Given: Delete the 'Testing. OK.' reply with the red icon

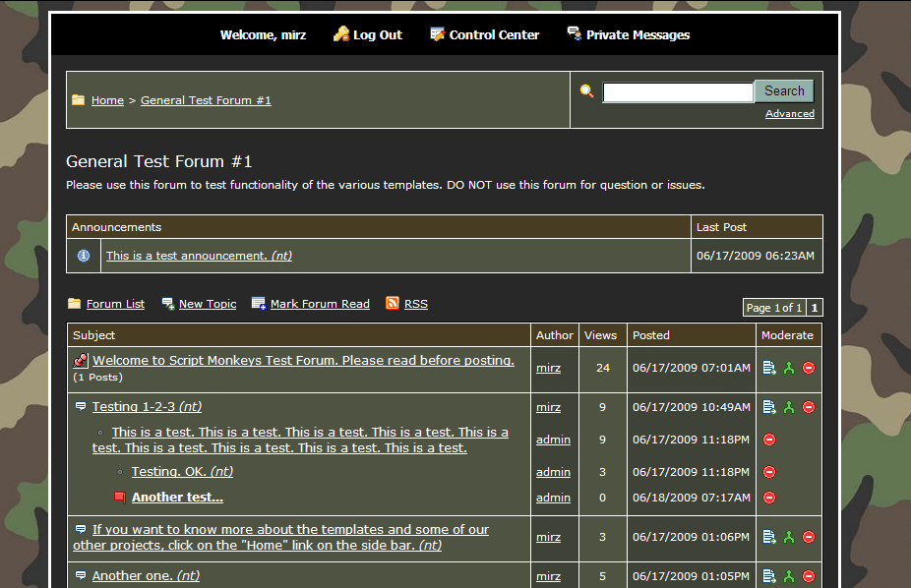Looking at the screenshot, I should (769, 472).
